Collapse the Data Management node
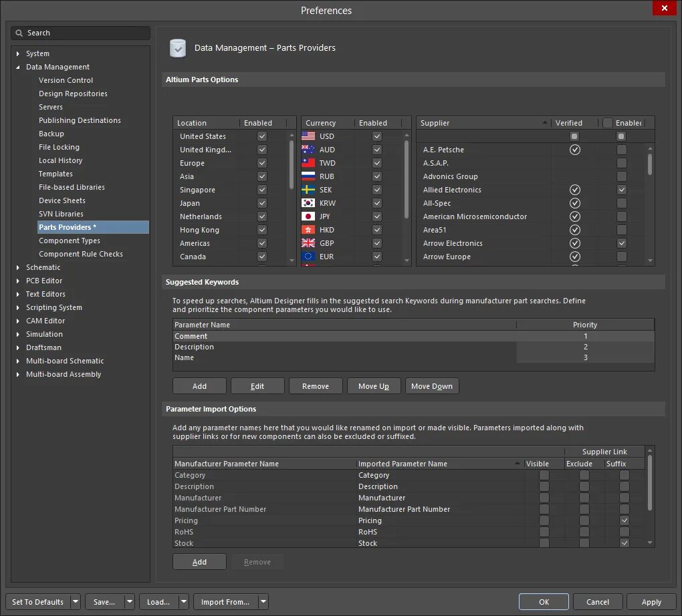The height and width of the screenshot is (616, 682). [17, 67]
